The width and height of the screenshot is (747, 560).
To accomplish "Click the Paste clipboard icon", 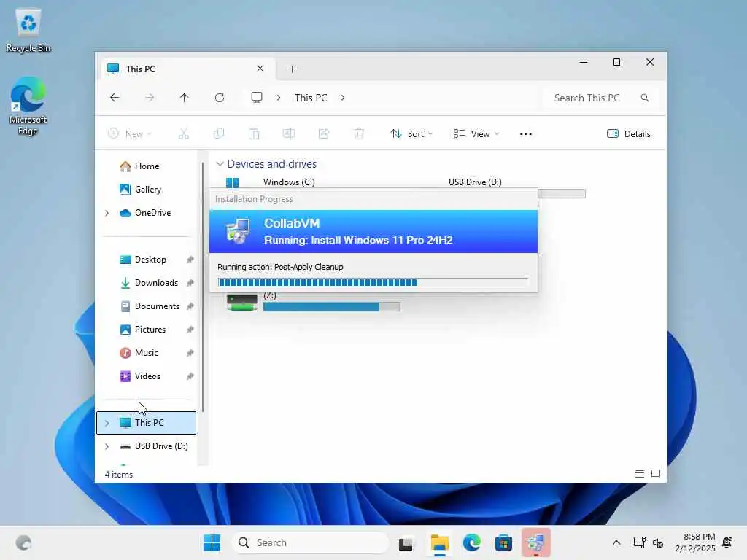I will (x=254, y=134).
